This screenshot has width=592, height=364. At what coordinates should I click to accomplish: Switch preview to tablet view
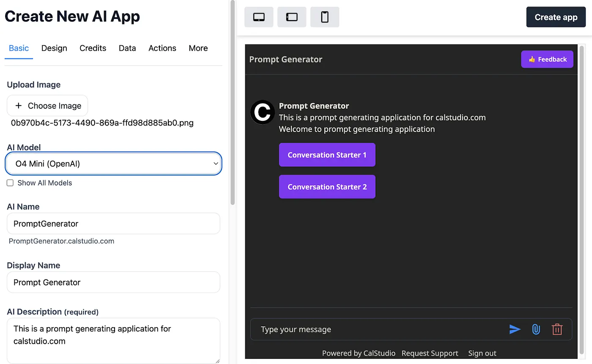[x=292, y=16]
